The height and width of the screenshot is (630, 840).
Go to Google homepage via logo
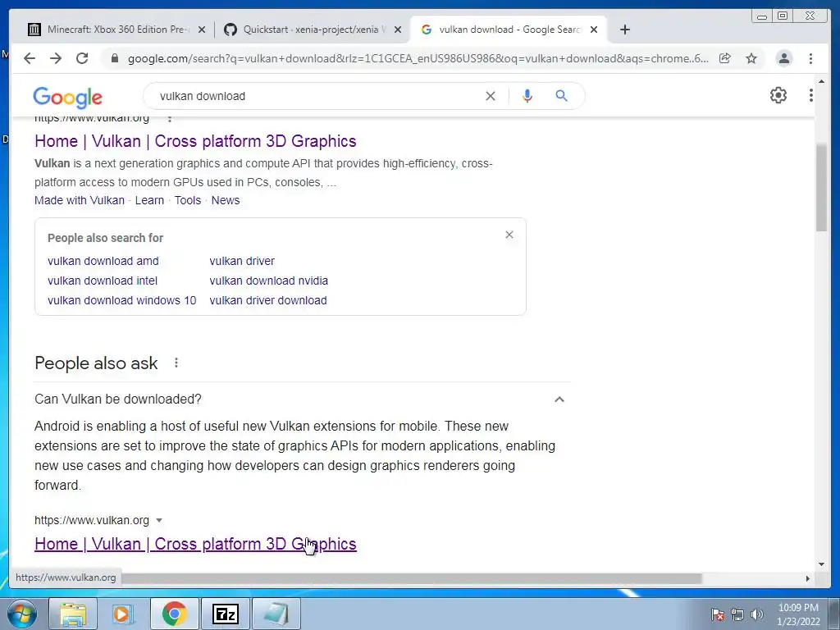[67, 97]
